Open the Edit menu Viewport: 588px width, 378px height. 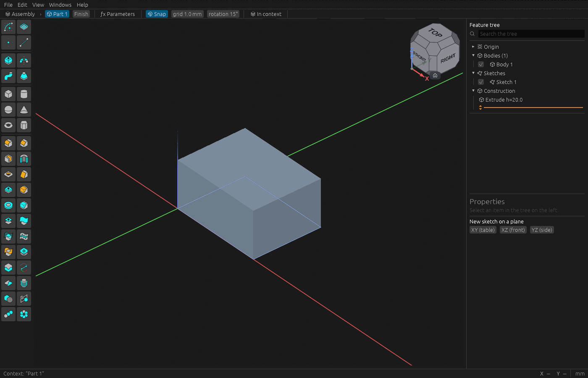coord(22,5)
